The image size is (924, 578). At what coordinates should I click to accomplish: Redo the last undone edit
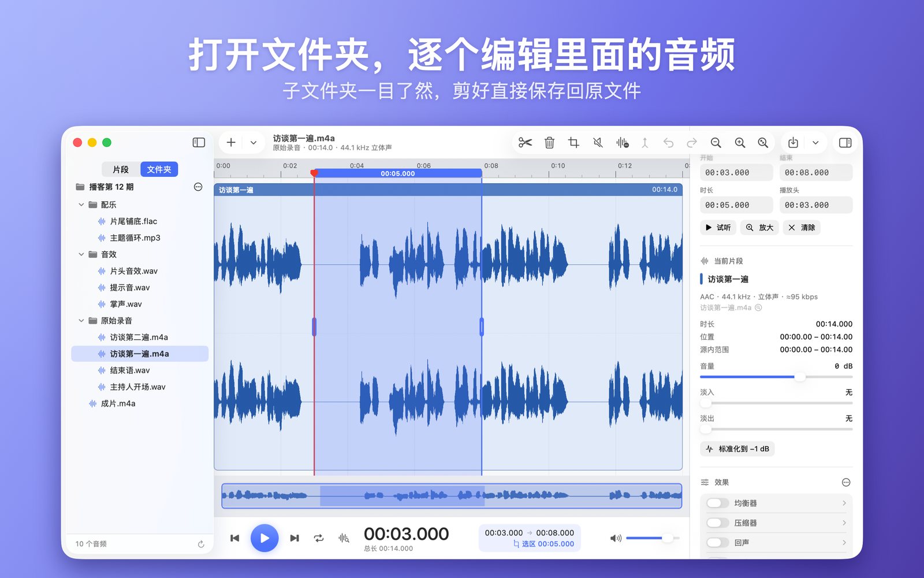tap(692, 143)
